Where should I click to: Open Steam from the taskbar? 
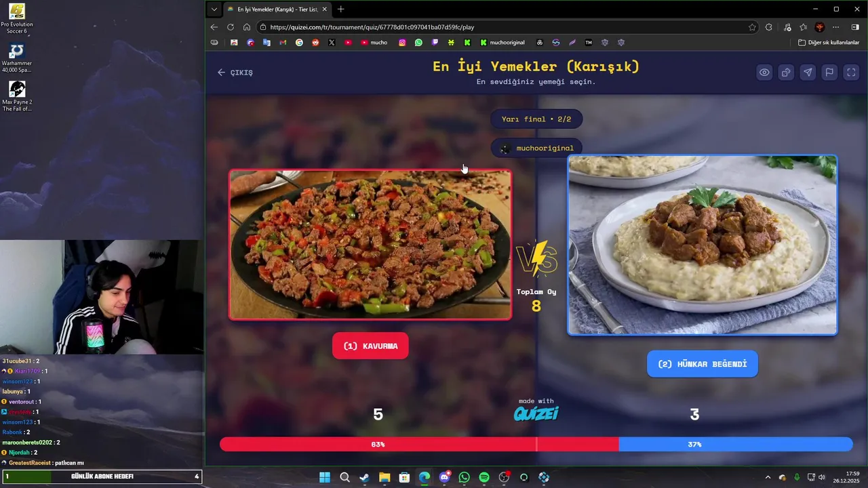click(364, 477)
